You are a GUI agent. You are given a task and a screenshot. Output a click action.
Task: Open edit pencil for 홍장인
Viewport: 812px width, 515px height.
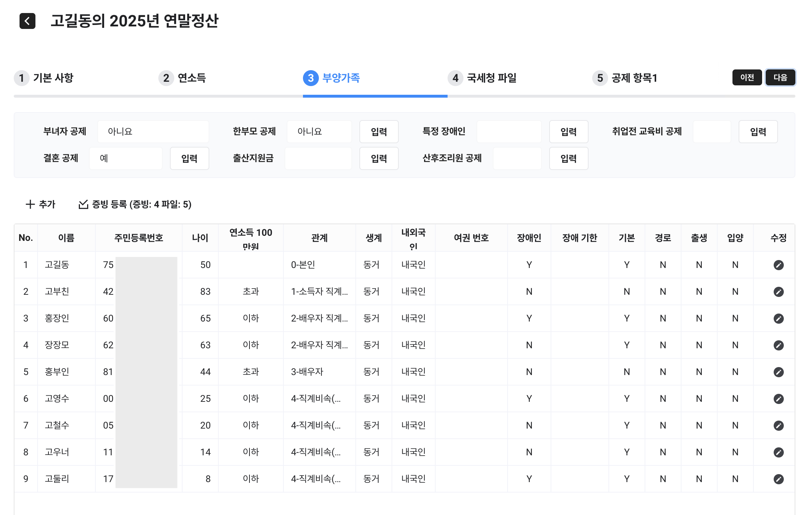[778, 319]
